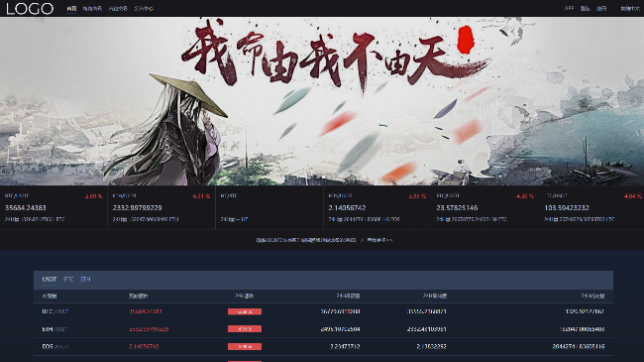
Task: Click the LOGO in the header
Action: pos(30,8)
